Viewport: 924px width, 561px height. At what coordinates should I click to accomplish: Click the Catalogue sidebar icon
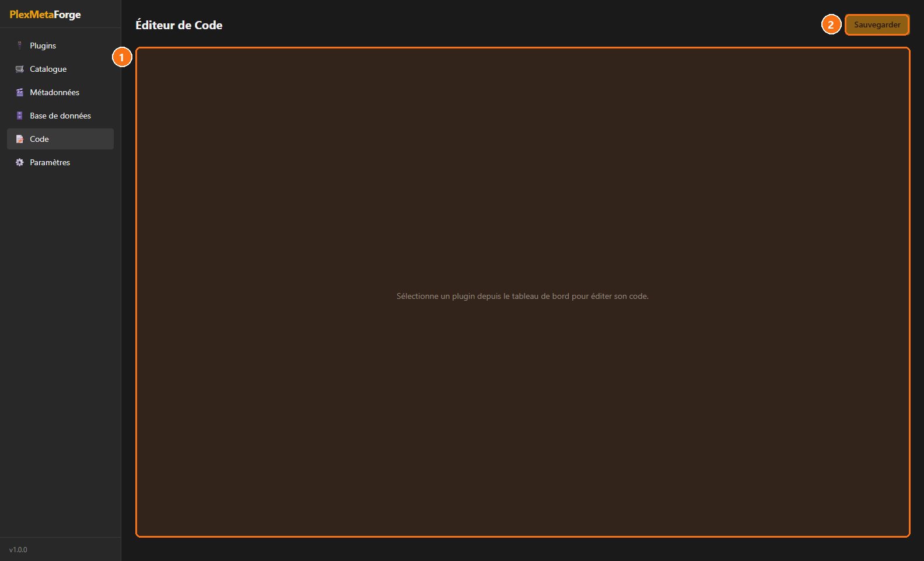pos(20,69)
